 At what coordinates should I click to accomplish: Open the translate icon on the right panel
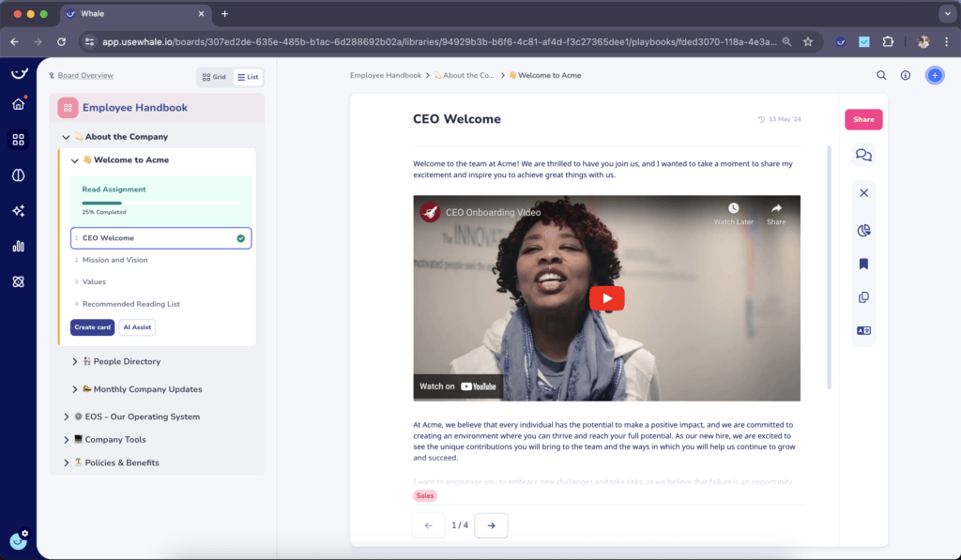pyautogui.click(x=863, y=330)
